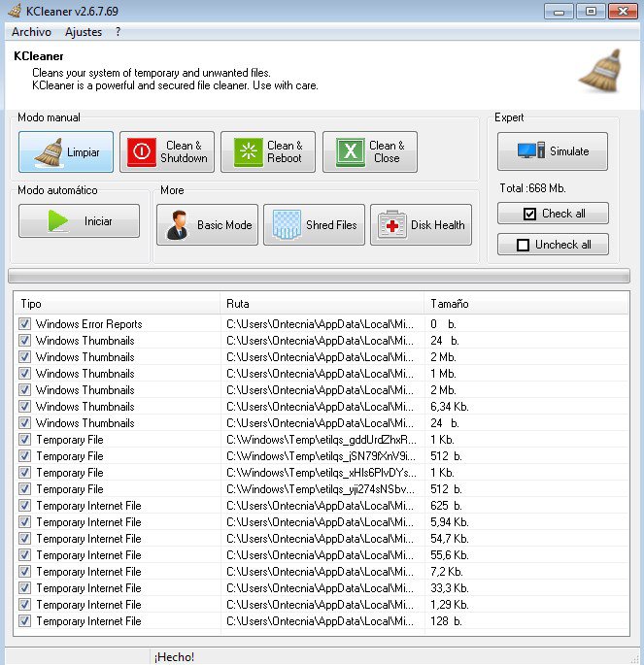Screen dimensions: 644x665
Task: Select the Temporary File etilqs_xHIs6PlvDYs path
Action: coord(322,473)
